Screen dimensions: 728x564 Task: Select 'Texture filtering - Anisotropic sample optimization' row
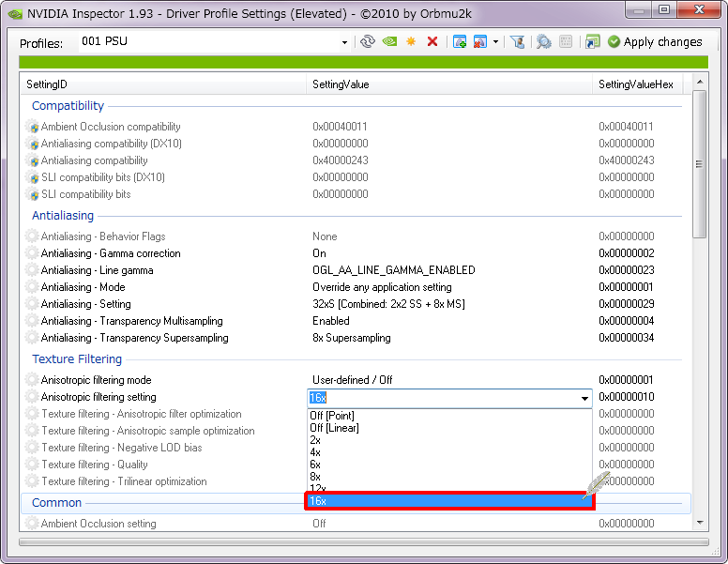coord(147,431)
